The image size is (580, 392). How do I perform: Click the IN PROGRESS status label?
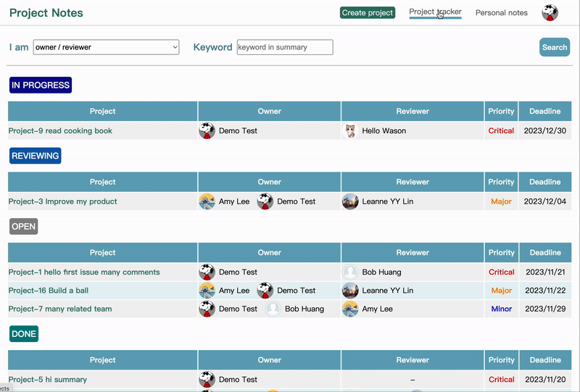pos(41,86)
